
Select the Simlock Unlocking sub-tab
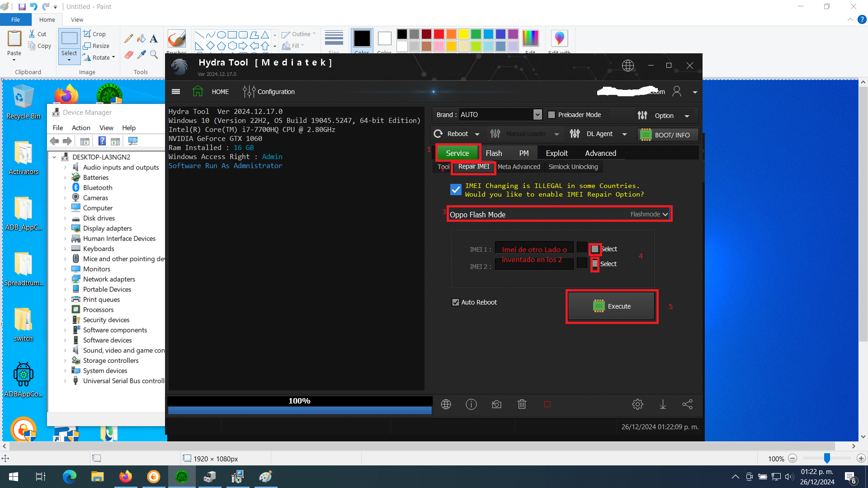(x=573, y=167)
